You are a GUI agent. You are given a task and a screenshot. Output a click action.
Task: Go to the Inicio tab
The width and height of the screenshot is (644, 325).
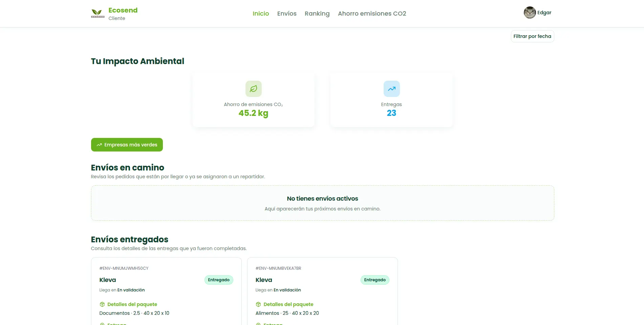tap(261, 14)
